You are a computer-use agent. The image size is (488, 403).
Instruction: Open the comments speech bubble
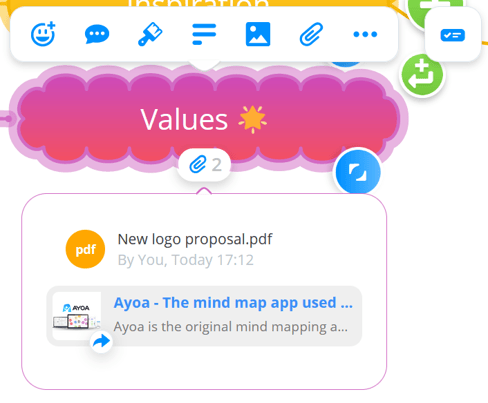tap(97, 34)
